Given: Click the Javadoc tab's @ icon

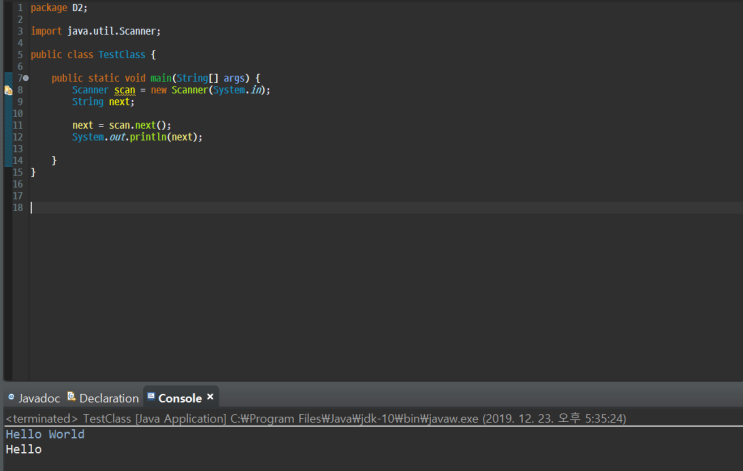Looking at the screenshot, I should [x=11, y=397].
